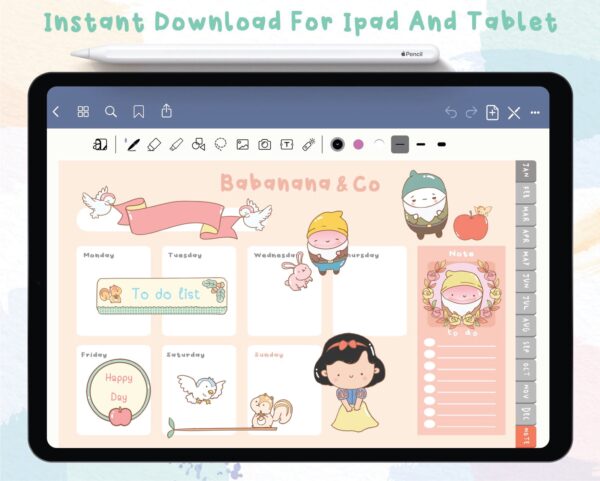Tap the back chevron in top bar
Image resolution: width=600 pixels, height=481 pixels.
pyautogui.click(x=56, y=112)
